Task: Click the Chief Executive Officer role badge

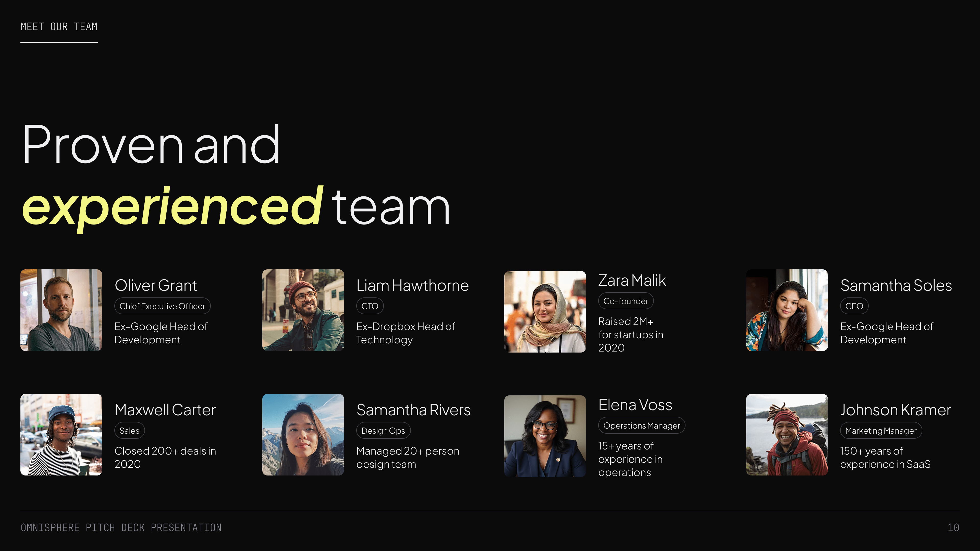Action: point(163,306)
